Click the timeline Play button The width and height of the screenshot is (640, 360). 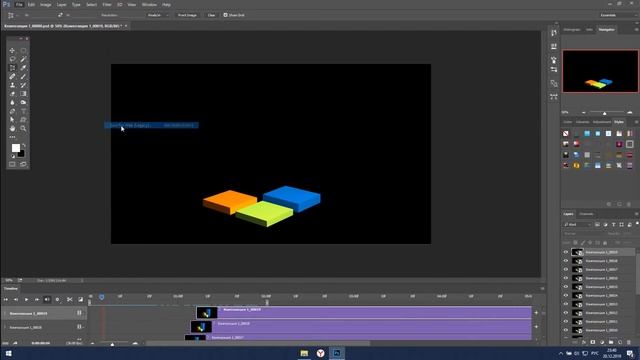pyautogui.click(x=27, y=300)
